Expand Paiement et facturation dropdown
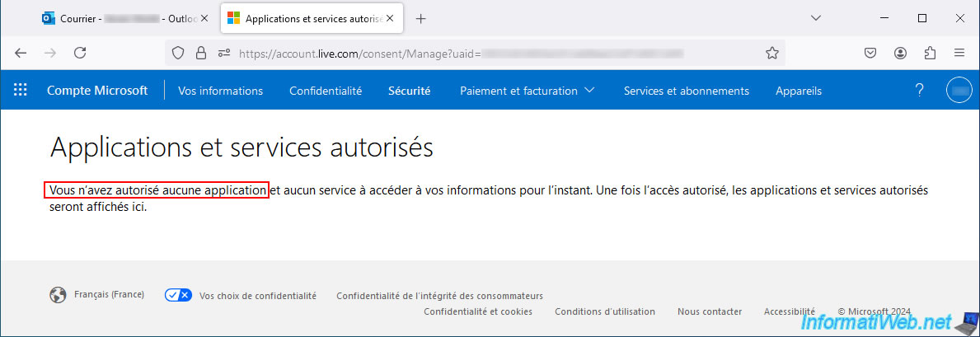Image resolution: width=980 pixels, height=337 pixels. pyautogui.click(x=527, y=91)
